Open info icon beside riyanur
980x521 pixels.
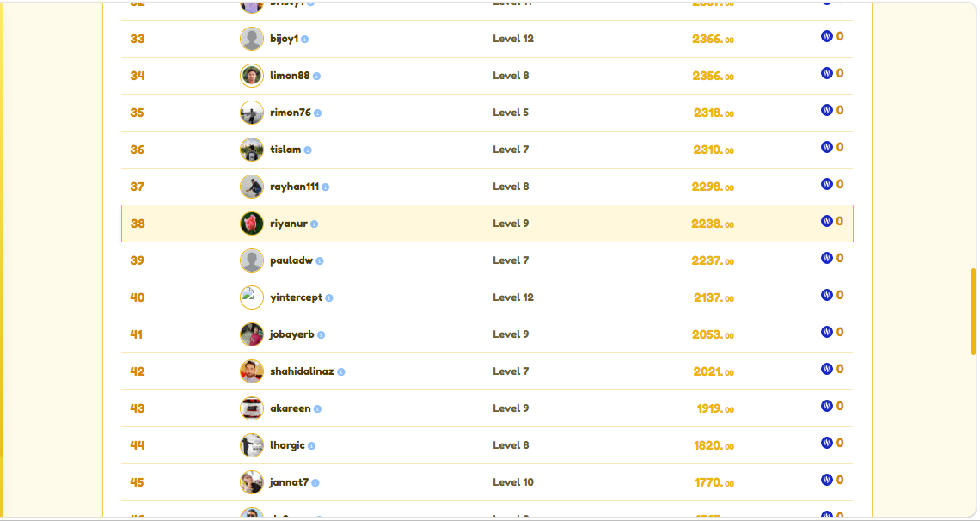click(315, 224)
